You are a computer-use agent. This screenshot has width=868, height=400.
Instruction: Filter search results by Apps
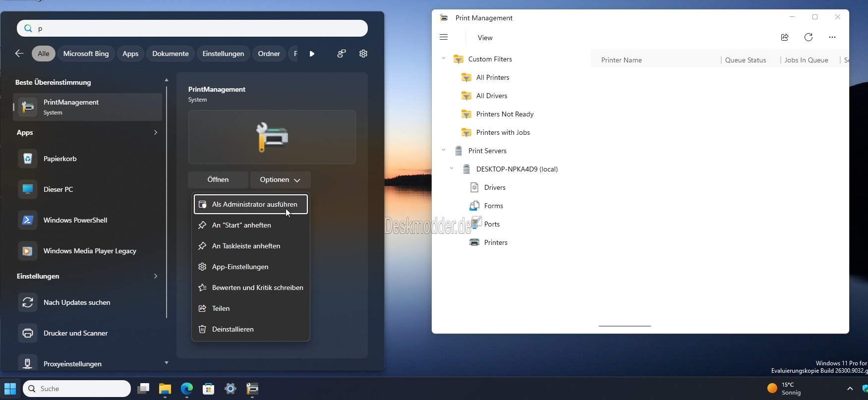[x=130, y=54]
